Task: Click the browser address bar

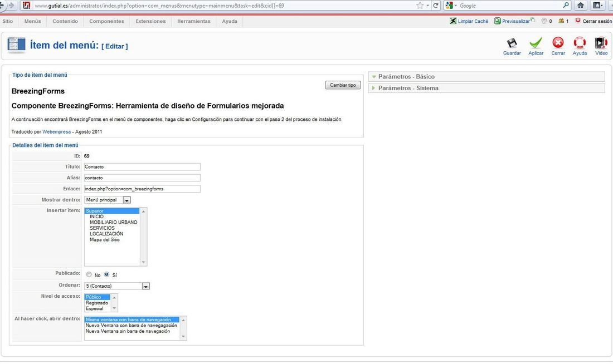Action: point(223,6)
